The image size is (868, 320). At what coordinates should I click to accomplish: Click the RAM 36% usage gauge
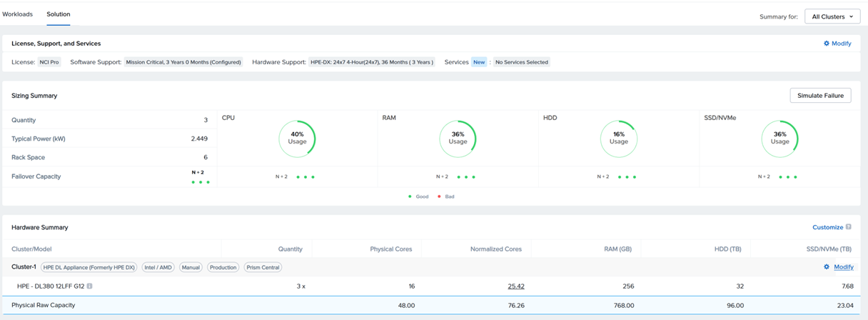(458, 138)
